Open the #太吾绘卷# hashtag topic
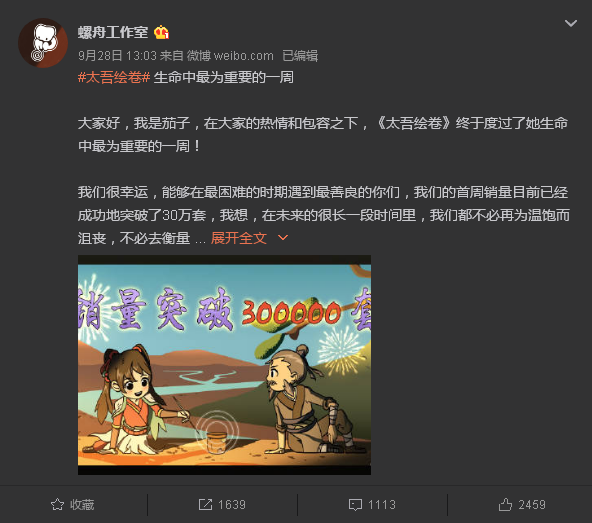592x523 pixels. 114,77
